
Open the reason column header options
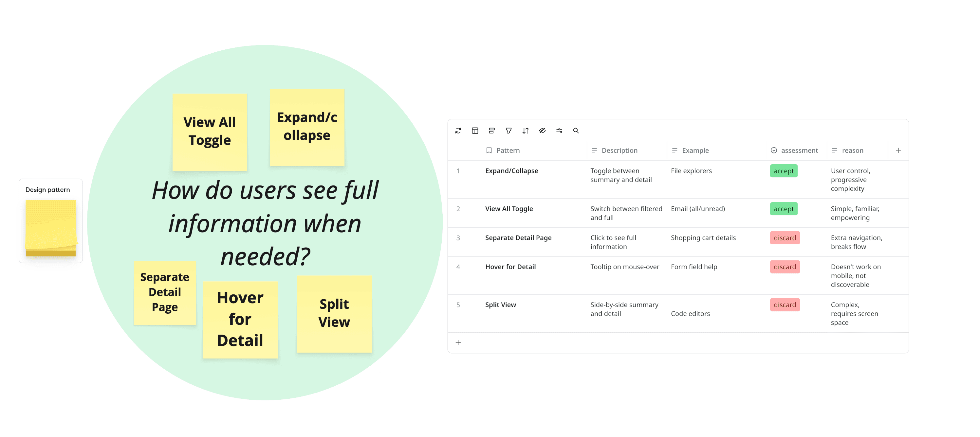click(848, 150)
